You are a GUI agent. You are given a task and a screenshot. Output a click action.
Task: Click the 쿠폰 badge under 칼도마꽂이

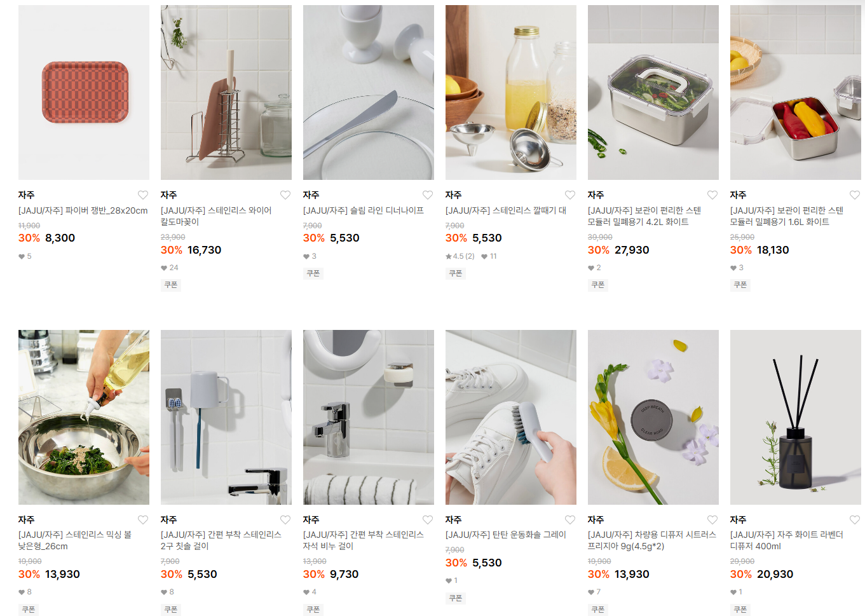[171, 285]
